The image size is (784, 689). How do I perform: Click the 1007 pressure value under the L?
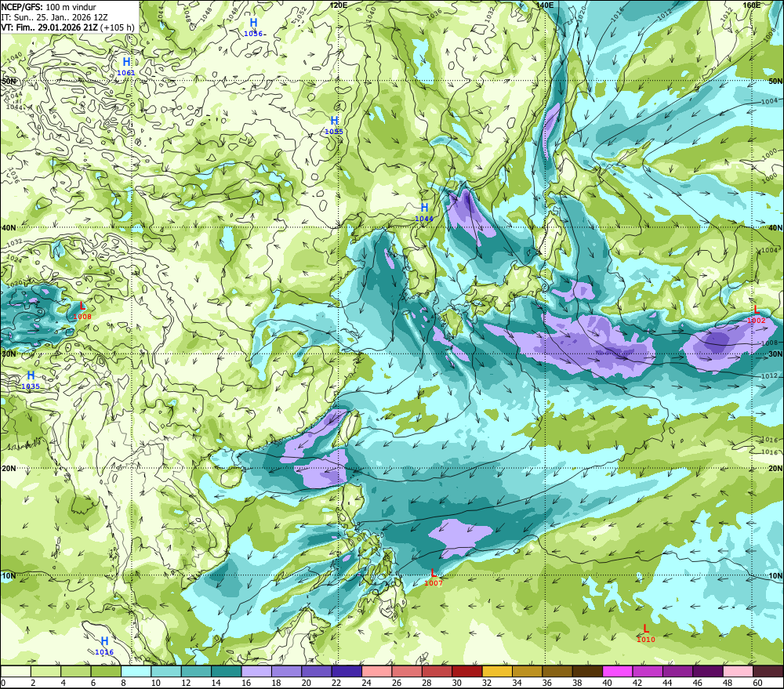point(434,583)
